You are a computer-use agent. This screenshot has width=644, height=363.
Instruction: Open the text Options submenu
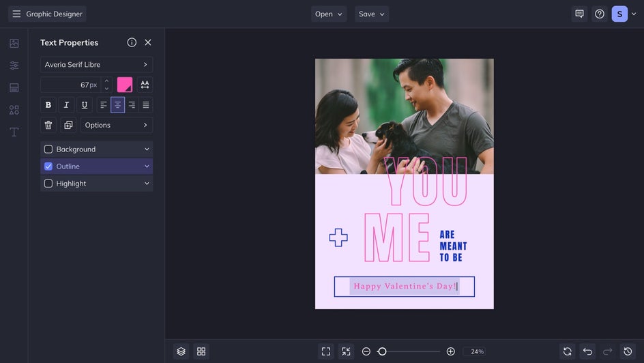point(117,125)
